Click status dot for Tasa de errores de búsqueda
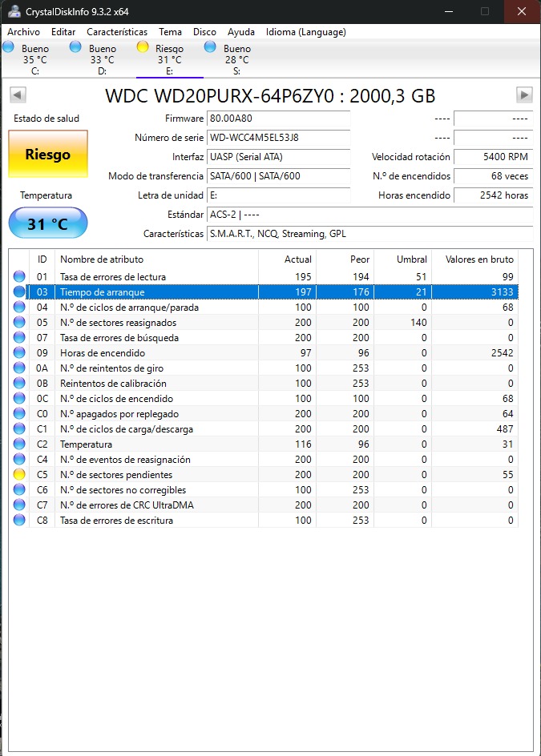 pyautogui.click(x=19, y=337)
